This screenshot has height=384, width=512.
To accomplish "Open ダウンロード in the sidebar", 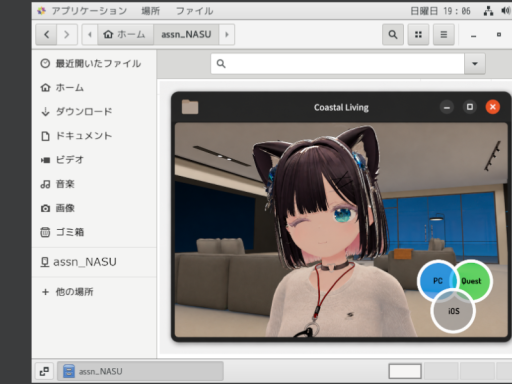I will click(x=94, y=112).
